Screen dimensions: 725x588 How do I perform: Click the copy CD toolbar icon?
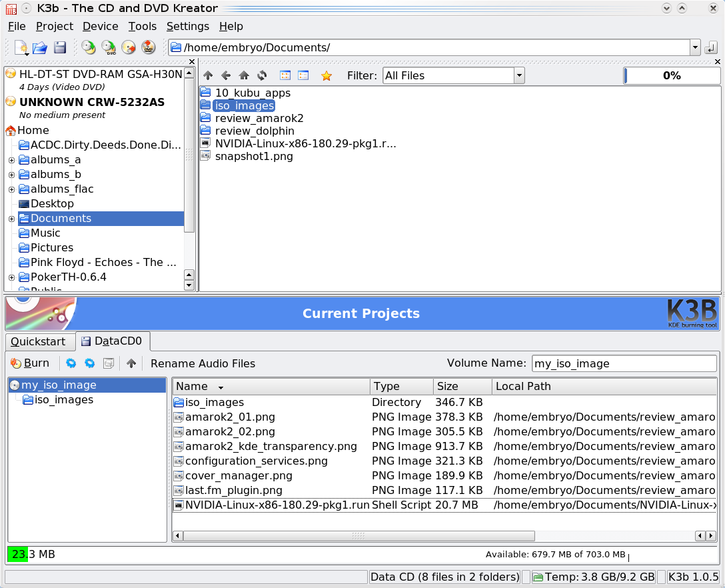pyautogui.click(x=89, y=47)
